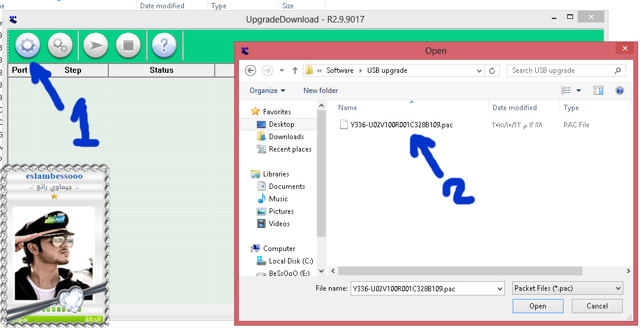This screenshot has width=644, height=328.
Task: Open the Organize menu
Action: pos(267,91)
